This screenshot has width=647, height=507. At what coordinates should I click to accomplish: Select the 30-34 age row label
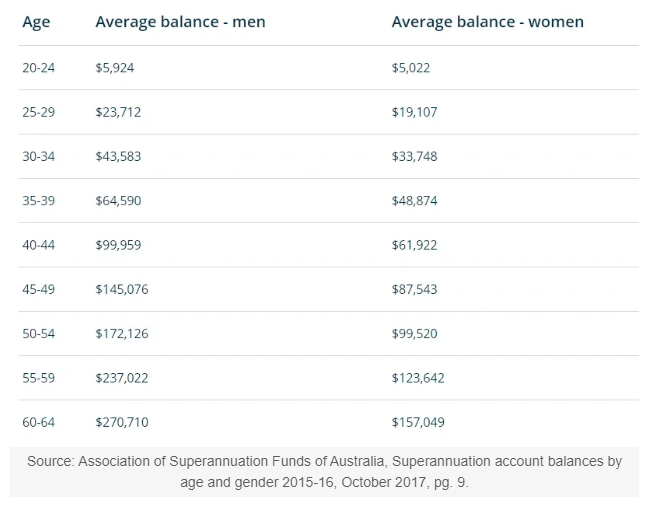[x=38, y=156]
